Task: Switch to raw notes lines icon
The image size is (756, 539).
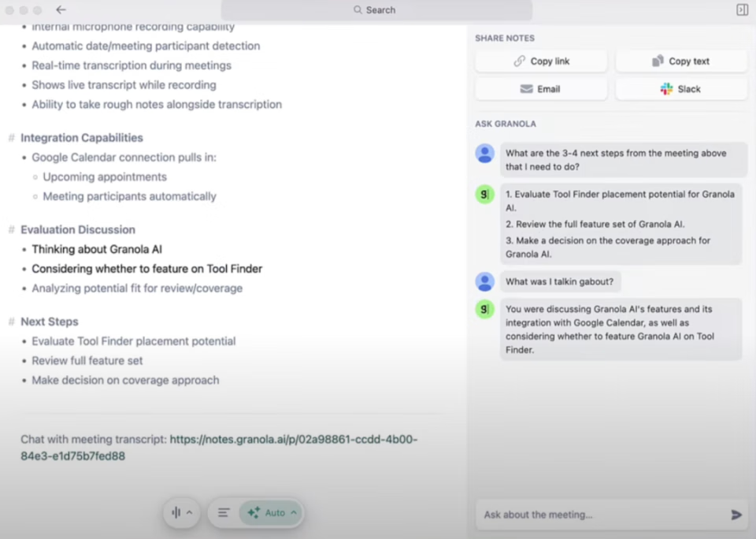Action: (224, 512)
